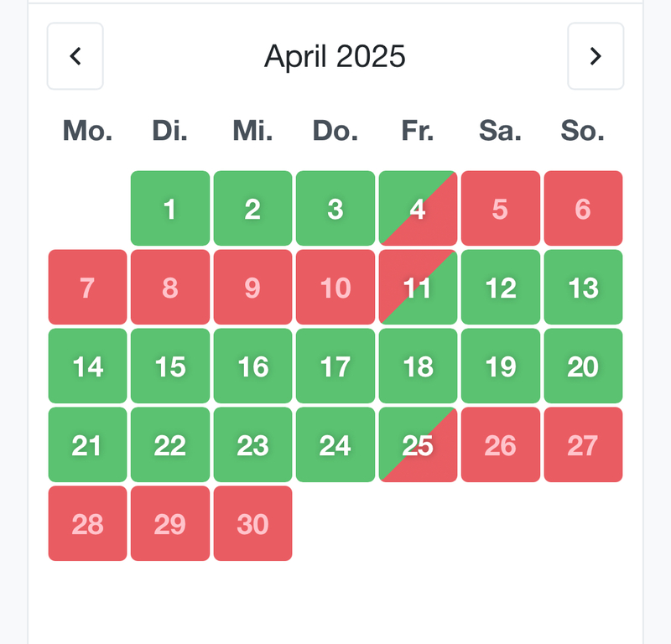Pick Thursday April 24
Image resolution: width=671 pixels, height=644 pixels.
coord(335,445)
